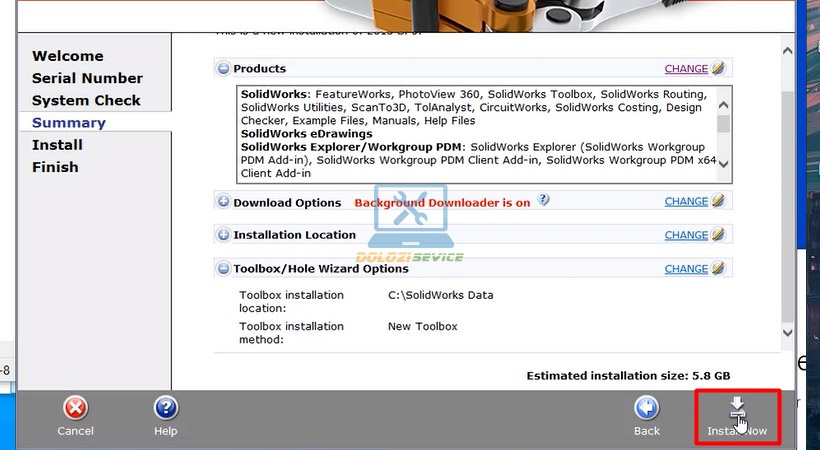The height and width of the screenshot is (450, 820).
Task: Click the pencil icon beside Toolbox/Hole Wizard CHANGE
Action: pyautogui.click(x=719, y=269)
